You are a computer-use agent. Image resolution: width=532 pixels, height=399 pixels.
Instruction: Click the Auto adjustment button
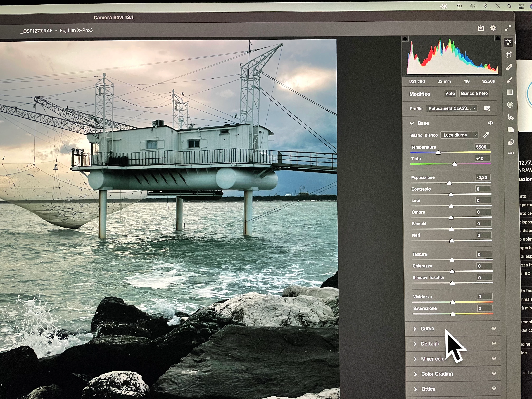[x=450, y=94]
